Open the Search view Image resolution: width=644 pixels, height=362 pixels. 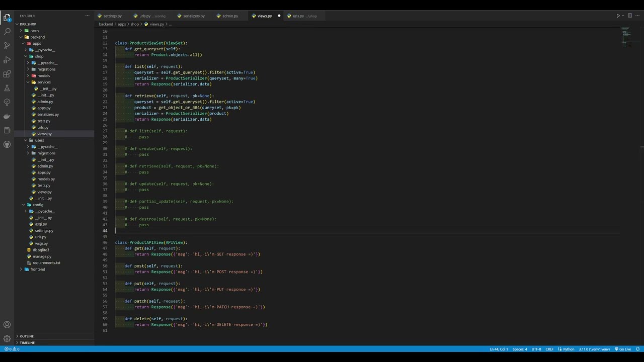(x=7, y=32)
